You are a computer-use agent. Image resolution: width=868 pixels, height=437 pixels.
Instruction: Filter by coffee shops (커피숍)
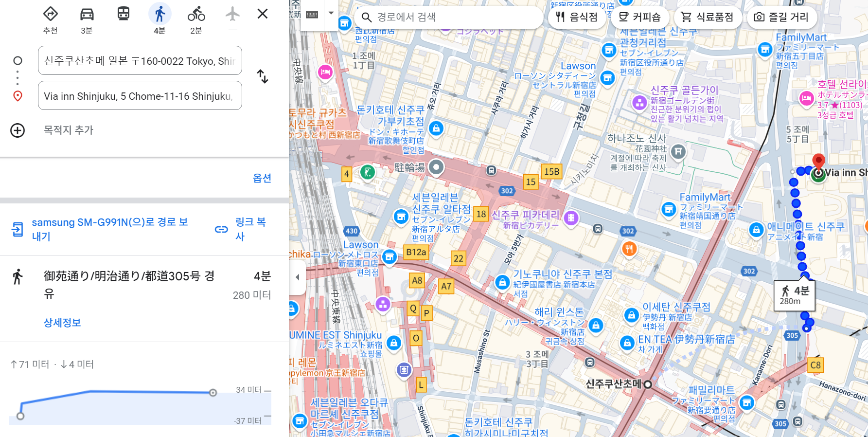(639, 18)
